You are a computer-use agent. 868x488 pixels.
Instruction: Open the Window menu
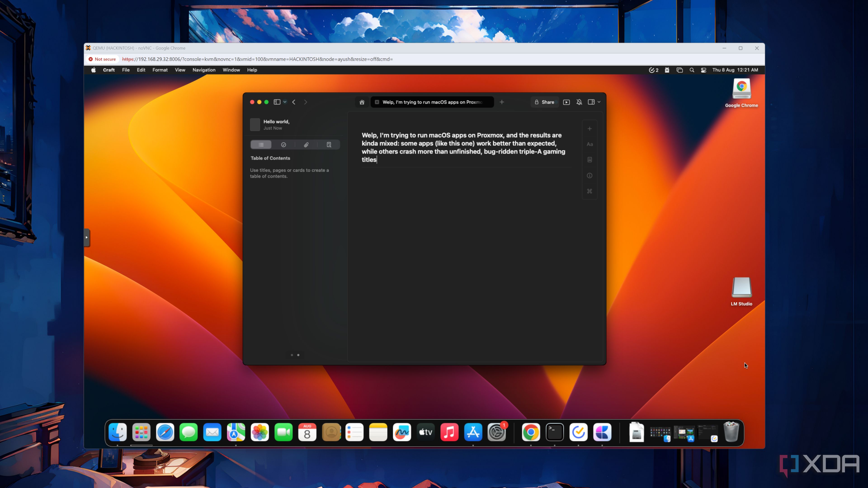pyautogui.click(x=231, y=70)
